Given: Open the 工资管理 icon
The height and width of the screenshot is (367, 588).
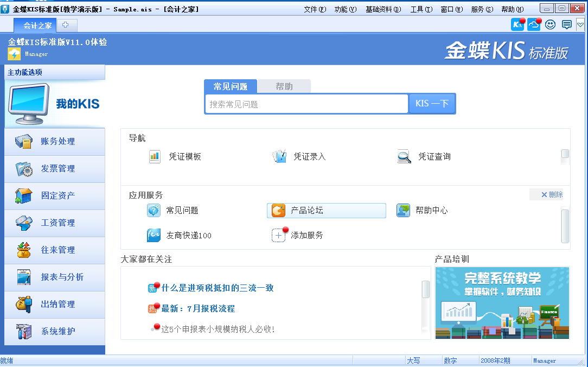Looking at the screenshot, I should pos(24,223).
